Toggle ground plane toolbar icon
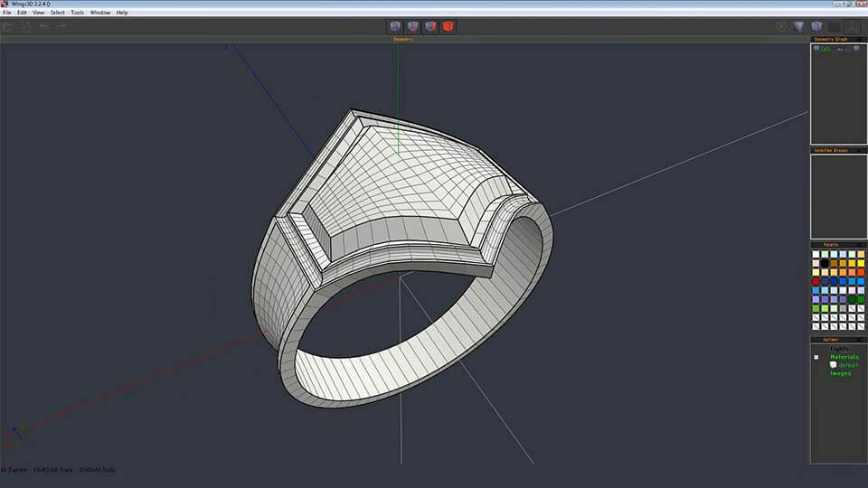868x488 pixels. [x=835, y=26]
